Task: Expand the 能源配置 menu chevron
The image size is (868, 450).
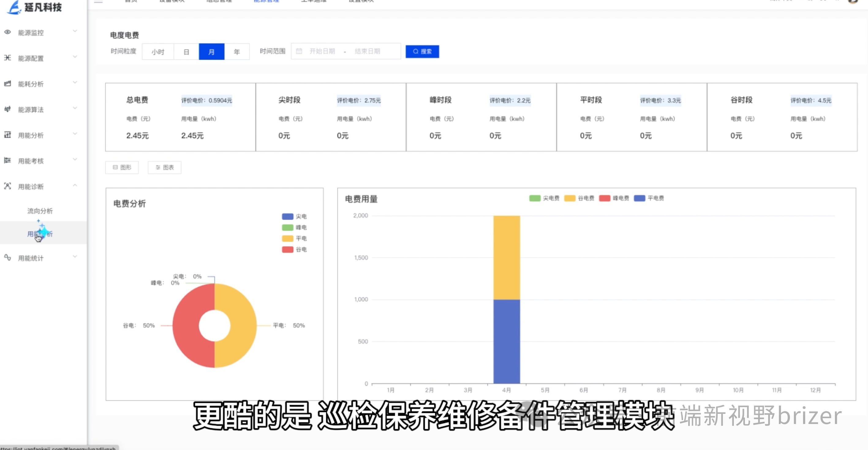Action: coord(75,57)
